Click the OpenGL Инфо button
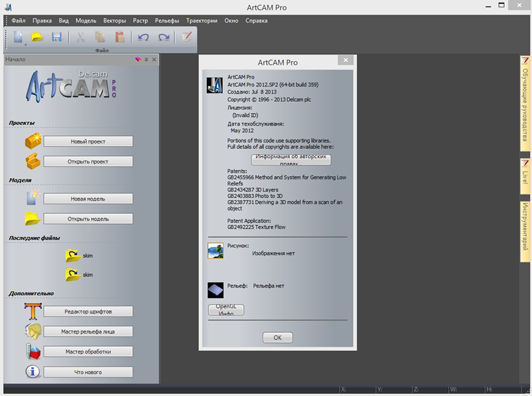532x396 pixels. [x=226, y=310]
